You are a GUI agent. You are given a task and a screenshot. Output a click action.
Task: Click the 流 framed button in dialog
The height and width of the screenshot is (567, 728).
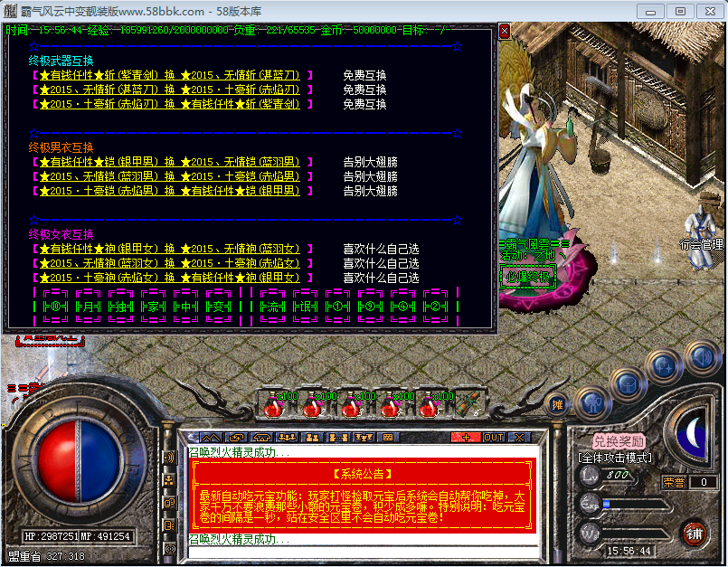272,306
